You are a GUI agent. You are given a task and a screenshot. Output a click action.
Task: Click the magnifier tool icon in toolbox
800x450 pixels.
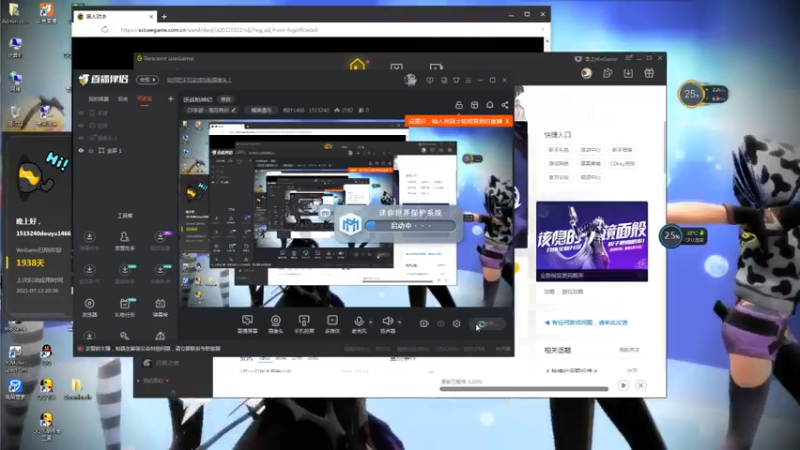coord(124,336)
